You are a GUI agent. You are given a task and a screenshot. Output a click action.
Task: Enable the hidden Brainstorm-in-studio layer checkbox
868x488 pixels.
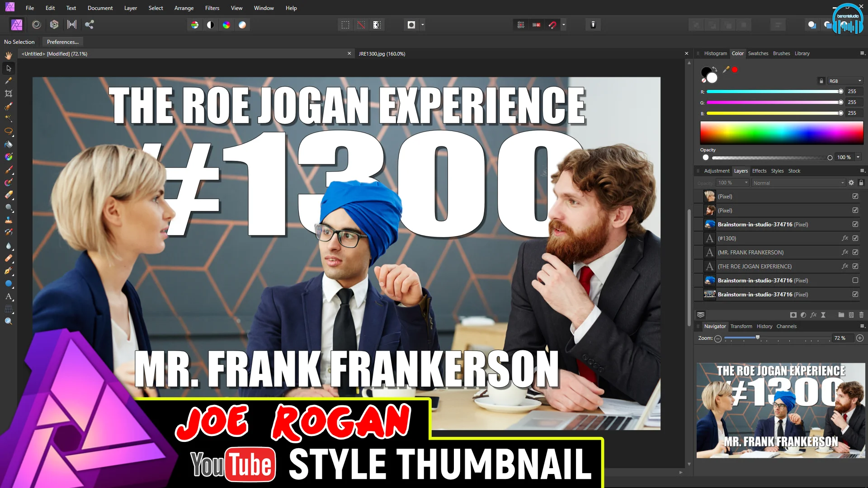tap(855, 280)
